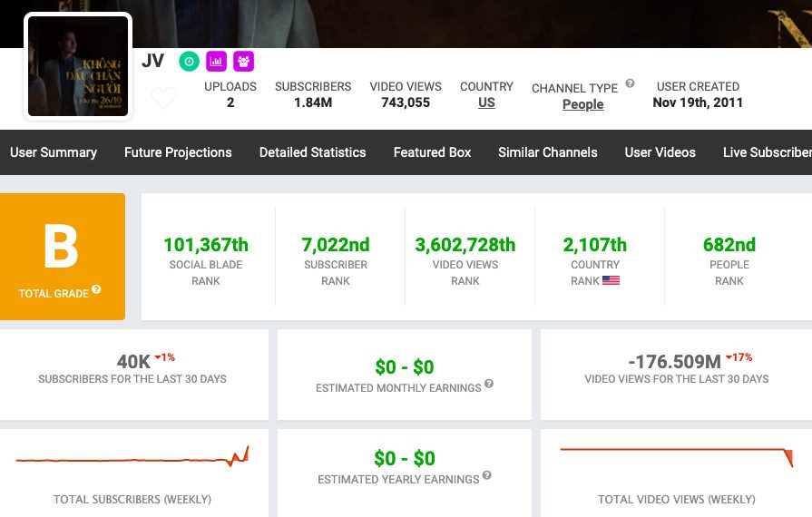Viewport: 812px width, 517px height.
Task: Click the question mark beside Total Grade
Action: point(96,290)
